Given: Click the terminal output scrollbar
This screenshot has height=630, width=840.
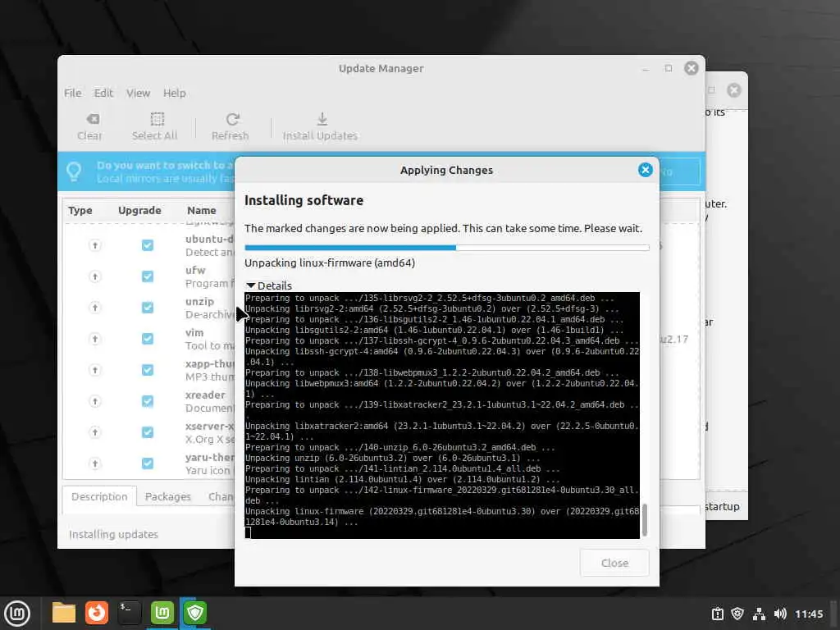Looking at the screenshot, I should (645, 519).
